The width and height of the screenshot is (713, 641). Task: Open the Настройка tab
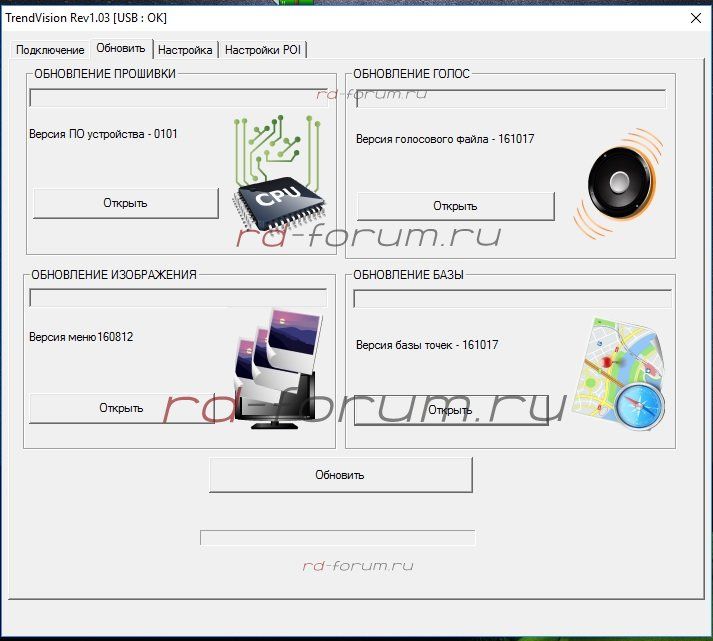click(x=185, y=50)
